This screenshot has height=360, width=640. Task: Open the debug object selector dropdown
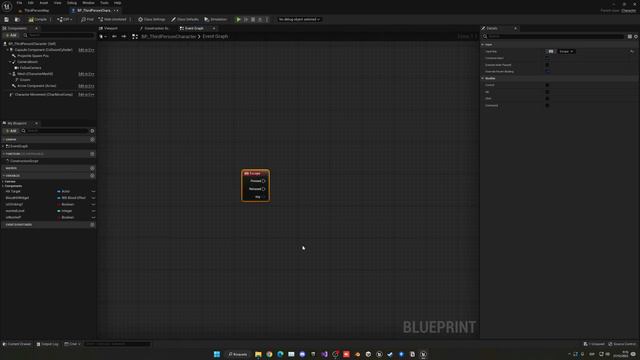299,19
